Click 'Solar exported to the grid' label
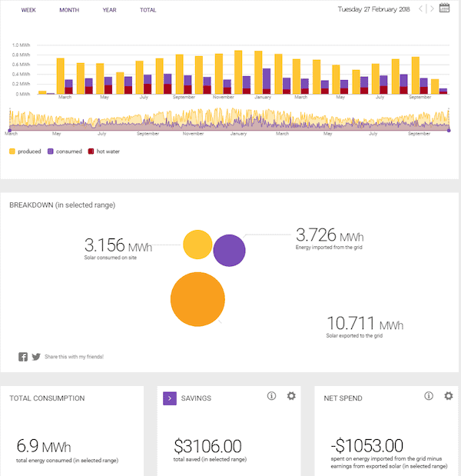Image resolution: width=461 pixels, height=476 pixels. [x=354, y=336]
